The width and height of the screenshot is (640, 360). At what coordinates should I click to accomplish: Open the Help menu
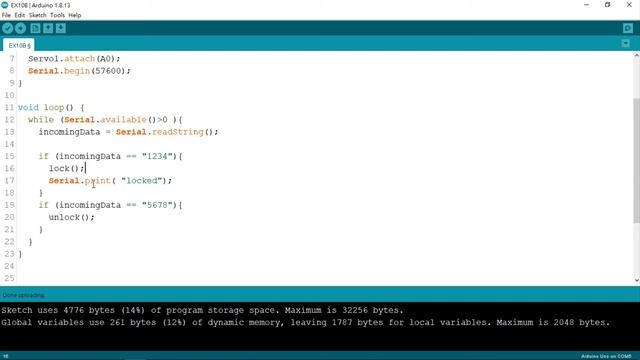pyautogui.click(x=75, y=15)
